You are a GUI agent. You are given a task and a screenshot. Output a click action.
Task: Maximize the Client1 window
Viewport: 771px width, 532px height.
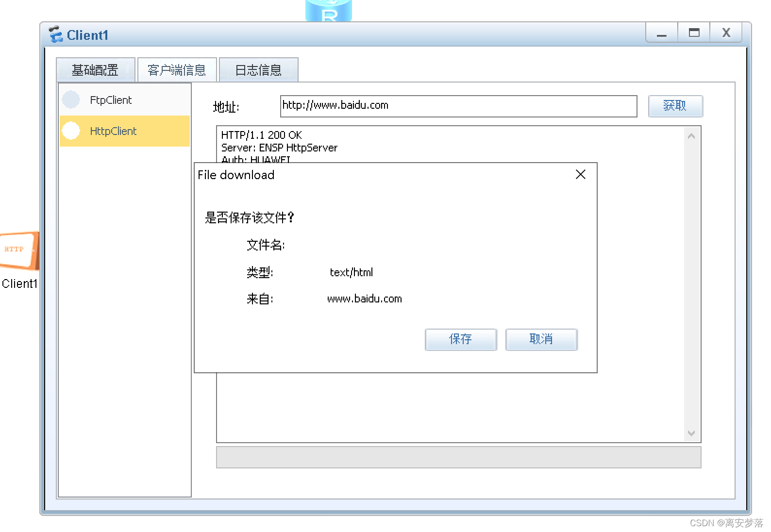[x=694, y=33]
